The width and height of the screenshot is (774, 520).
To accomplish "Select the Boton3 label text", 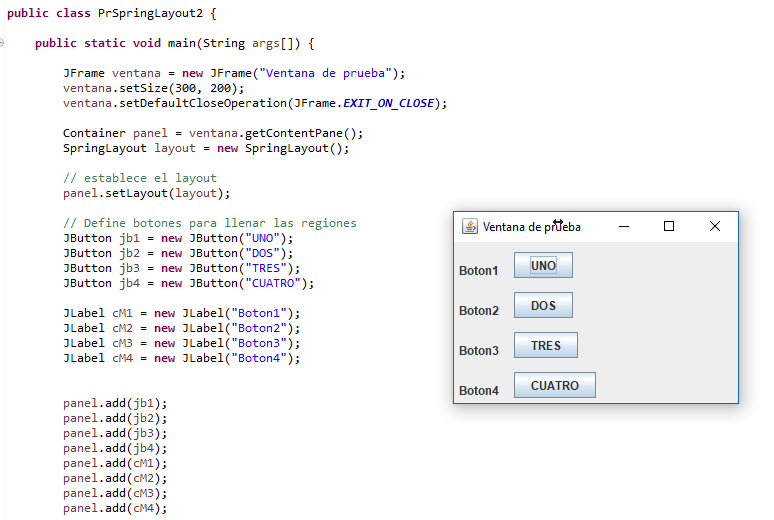I will (479, 351).
